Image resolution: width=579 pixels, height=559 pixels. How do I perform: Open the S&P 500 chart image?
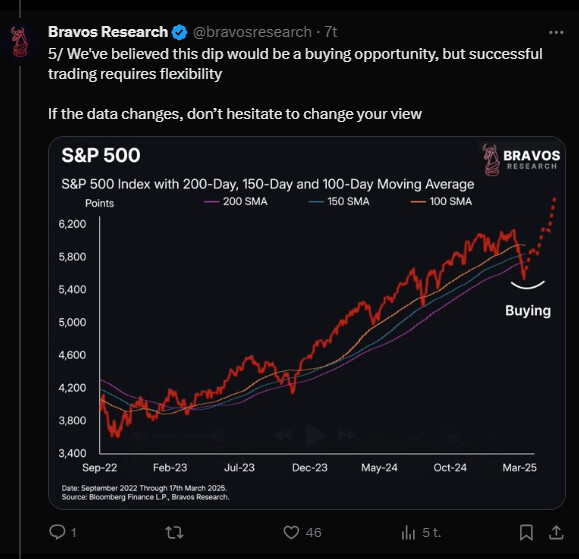[x=306, y=323]
